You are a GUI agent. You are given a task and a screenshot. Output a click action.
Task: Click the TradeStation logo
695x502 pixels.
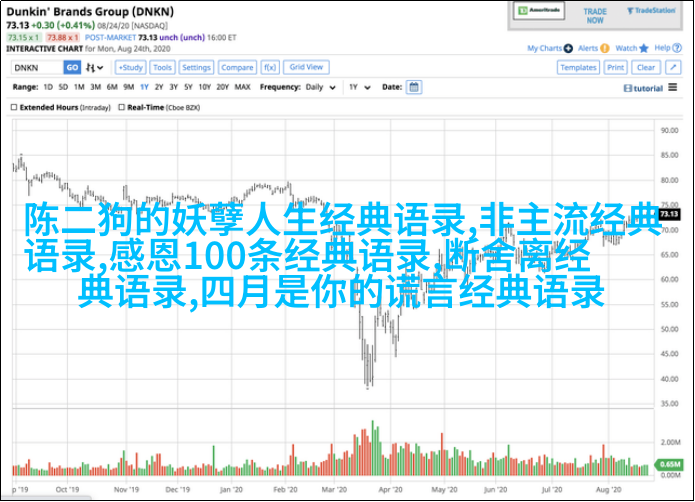click(651, 11)
